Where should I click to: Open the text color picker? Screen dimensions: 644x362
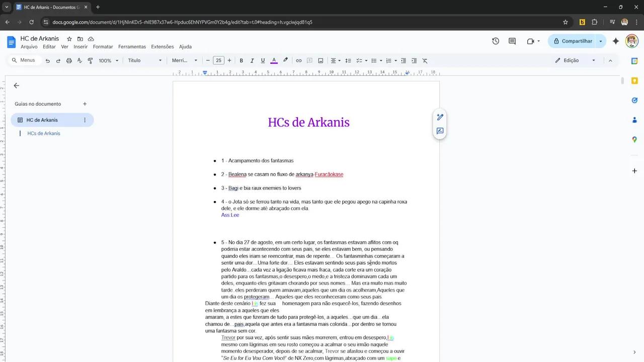(274, 61)
